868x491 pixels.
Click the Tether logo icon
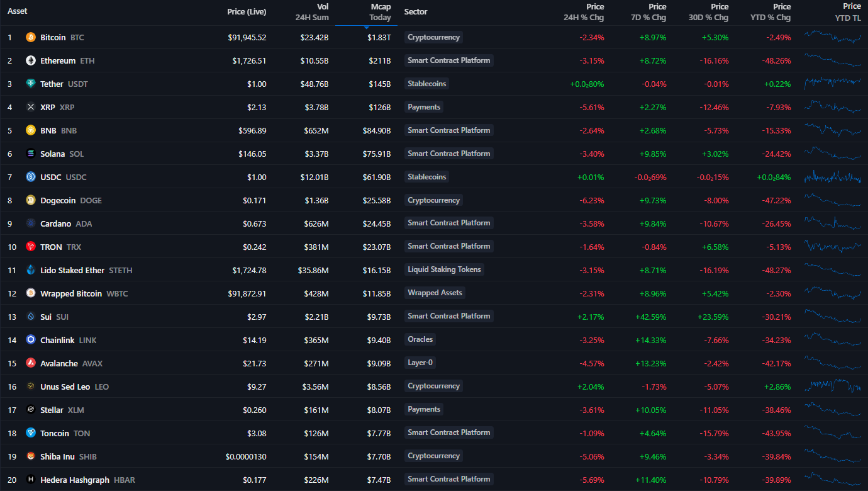30,84
